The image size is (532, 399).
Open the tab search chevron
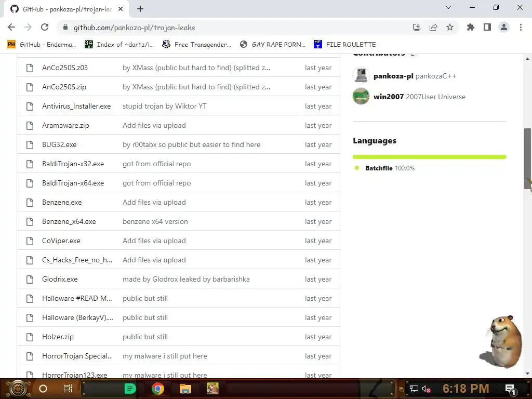[x=448, y=7]
